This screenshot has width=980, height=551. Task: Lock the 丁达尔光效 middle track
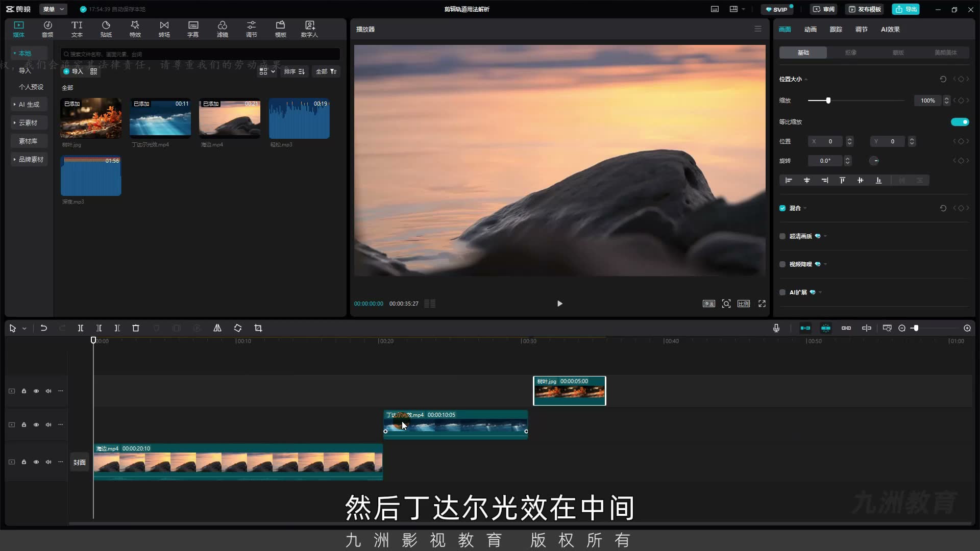click(x=24, y=424)
